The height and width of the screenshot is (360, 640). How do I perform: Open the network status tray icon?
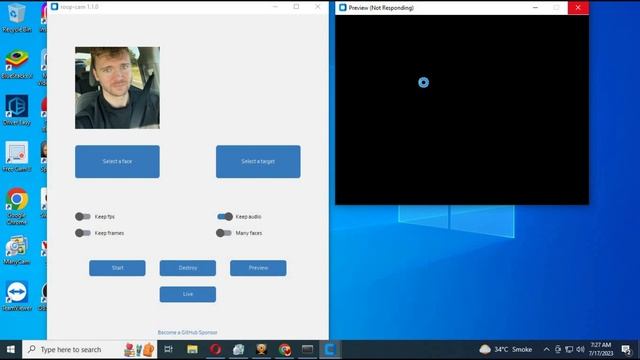(569, 349)
